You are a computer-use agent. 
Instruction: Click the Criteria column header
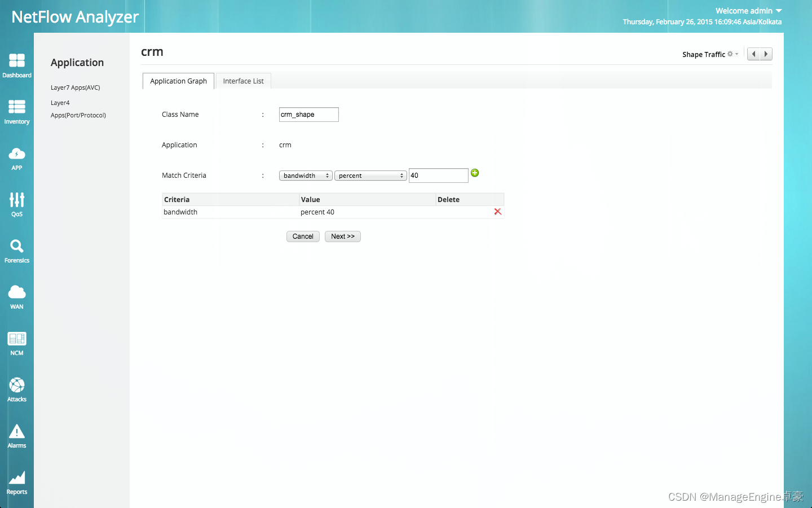(231, 199)
